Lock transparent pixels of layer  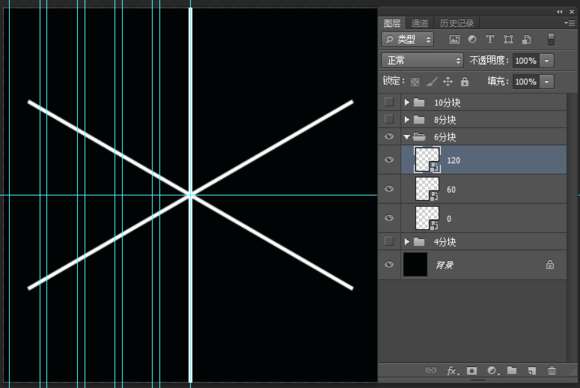click(415, 82)
